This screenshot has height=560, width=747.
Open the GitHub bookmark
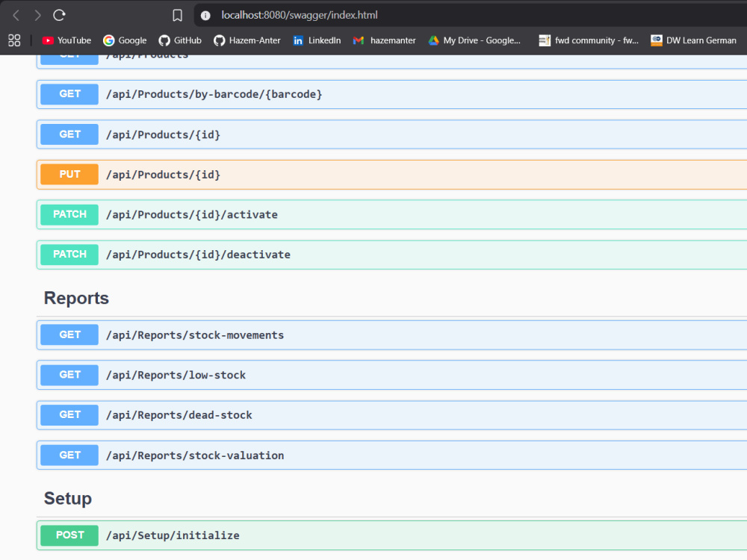180,40
